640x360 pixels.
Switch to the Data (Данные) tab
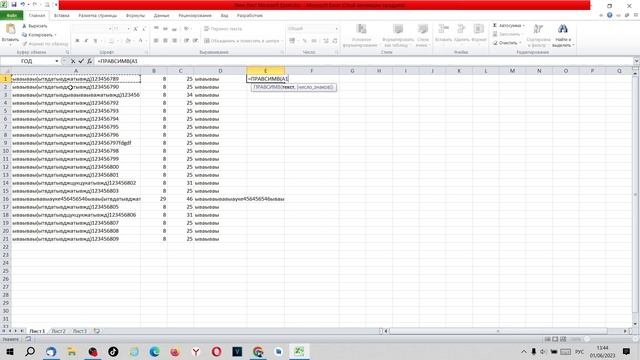(161, 16)
